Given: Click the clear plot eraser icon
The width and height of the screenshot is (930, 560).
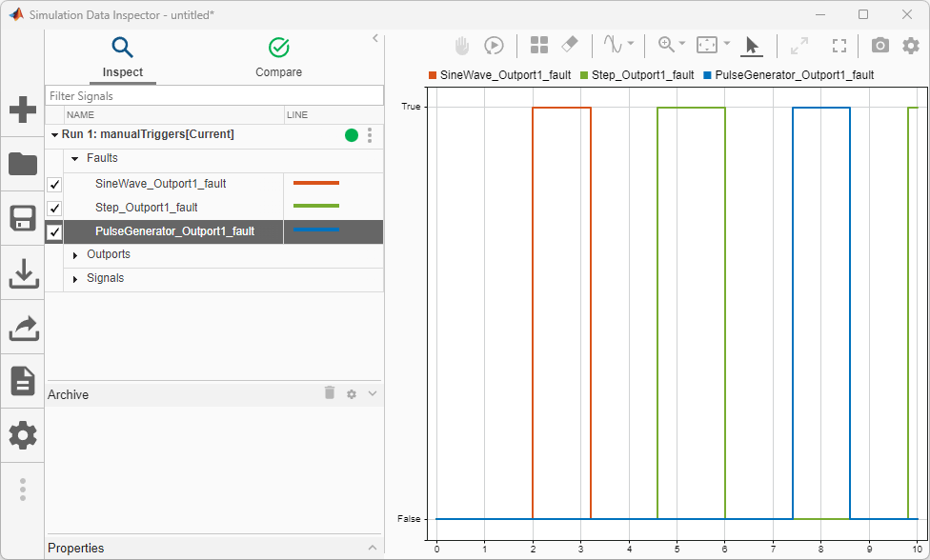Looking at the screenshot, I should [570, 45].
